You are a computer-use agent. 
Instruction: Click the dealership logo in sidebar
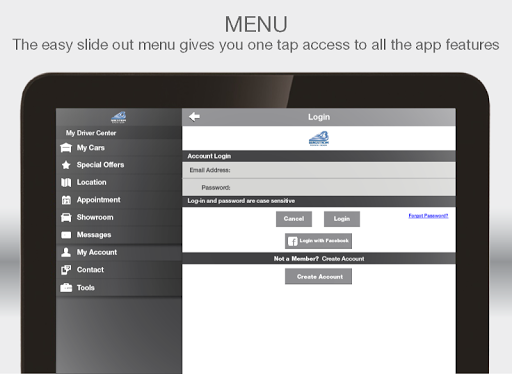(x=118, y=117)
